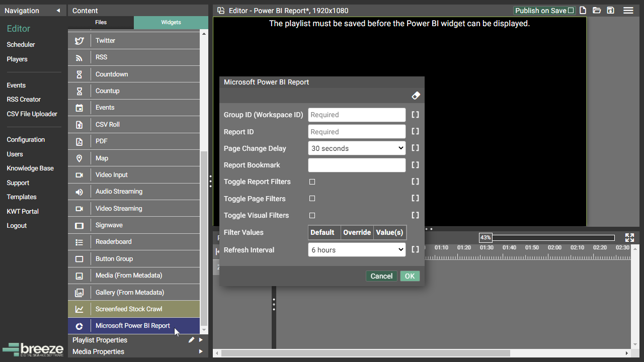Click the Twitter widget icon
The image size is (644, 362).
pyautogui.click(x=79, y=41)
